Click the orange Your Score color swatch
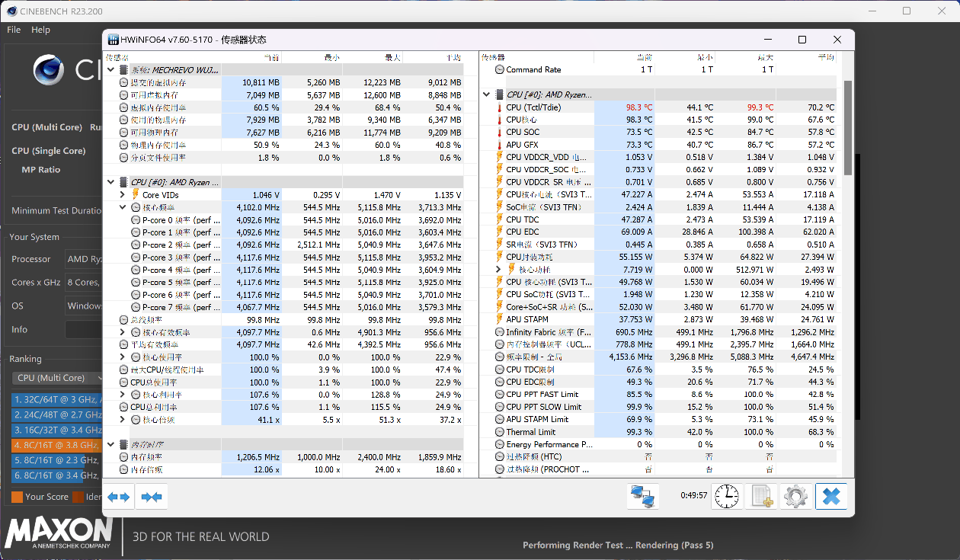Image resolution: width=960 pixels, height=560 pixels. (x=17, y=497)
